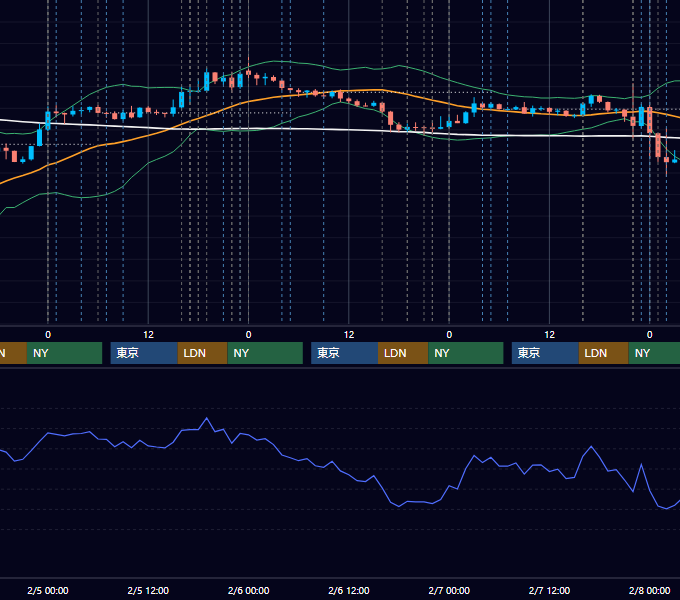Click hour label 12 above 2/5 東京 session

(148, 335)
